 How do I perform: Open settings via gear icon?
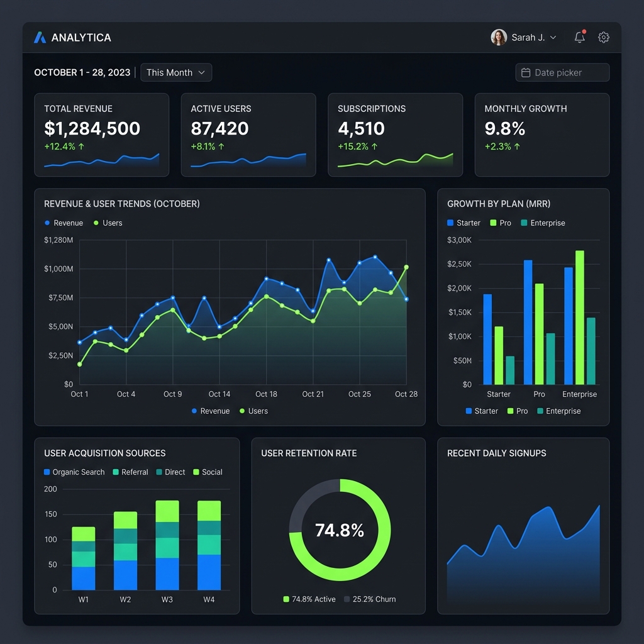[604, 38]
